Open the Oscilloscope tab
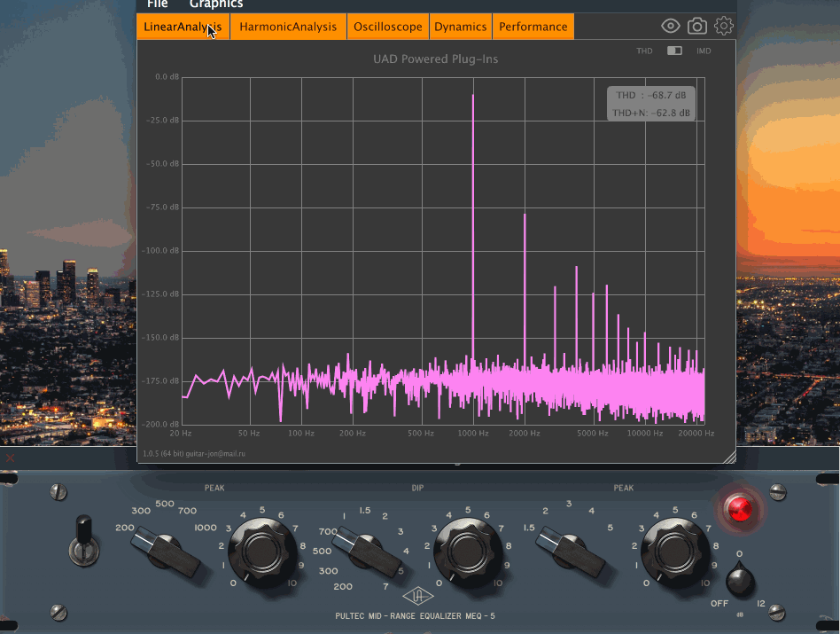This screenshot has width=840, height=634. pos(388,27)
